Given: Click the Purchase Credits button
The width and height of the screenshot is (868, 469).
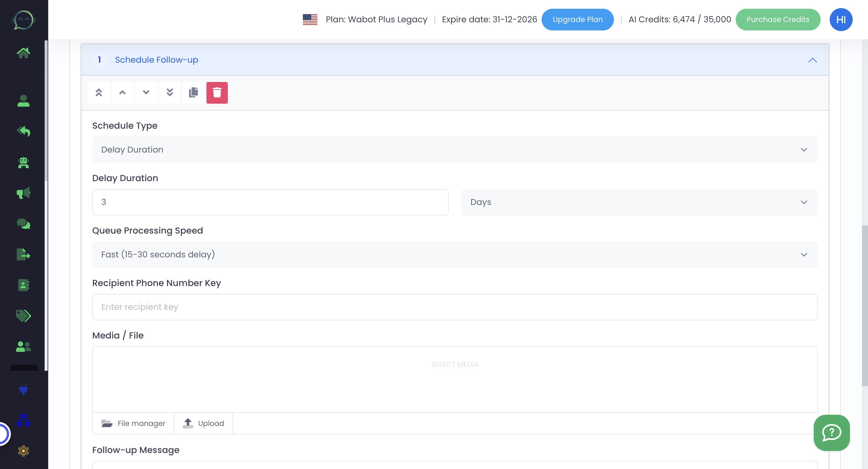Looking at the screenshot, I should click(778, 19).
